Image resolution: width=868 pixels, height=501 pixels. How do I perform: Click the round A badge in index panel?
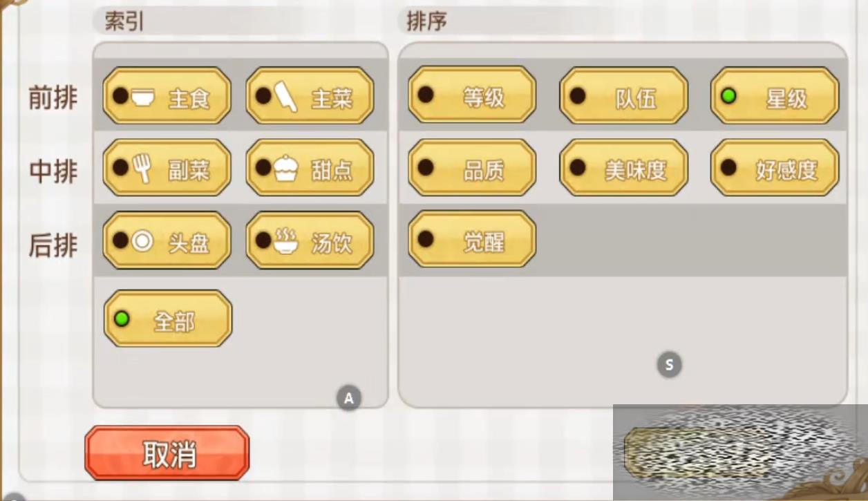(x=349, y=398)
